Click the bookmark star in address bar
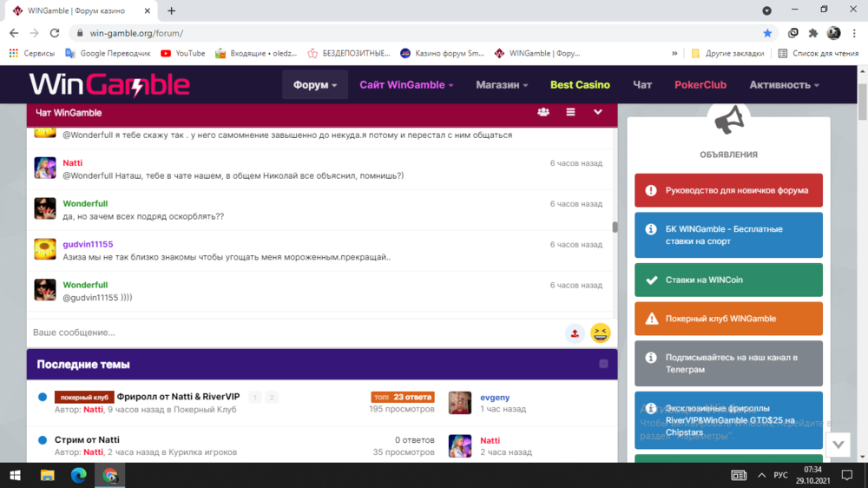868x488 pixels. (767, 33)
